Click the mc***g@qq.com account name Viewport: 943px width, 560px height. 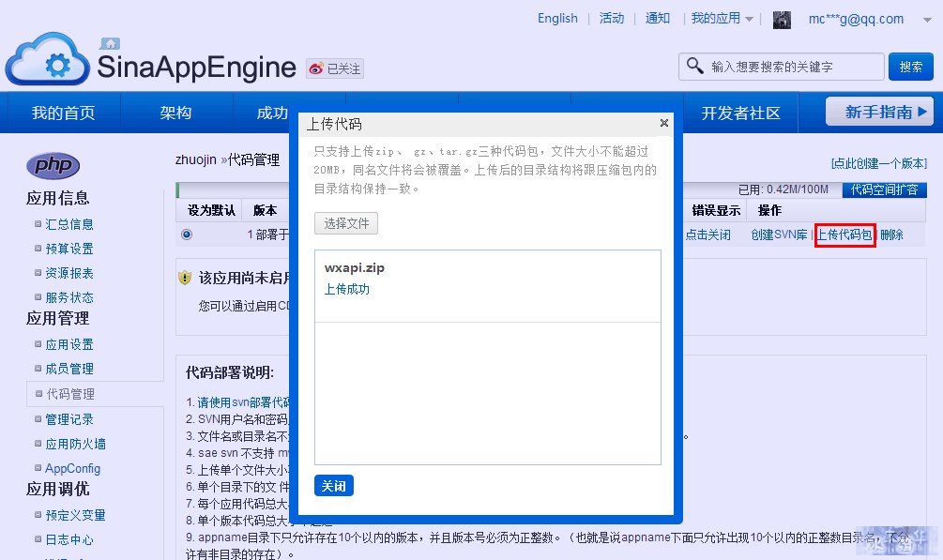[856, 20]
